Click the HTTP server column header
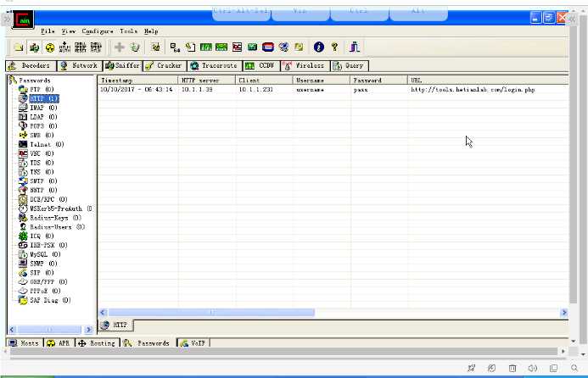 pos(207,81)
